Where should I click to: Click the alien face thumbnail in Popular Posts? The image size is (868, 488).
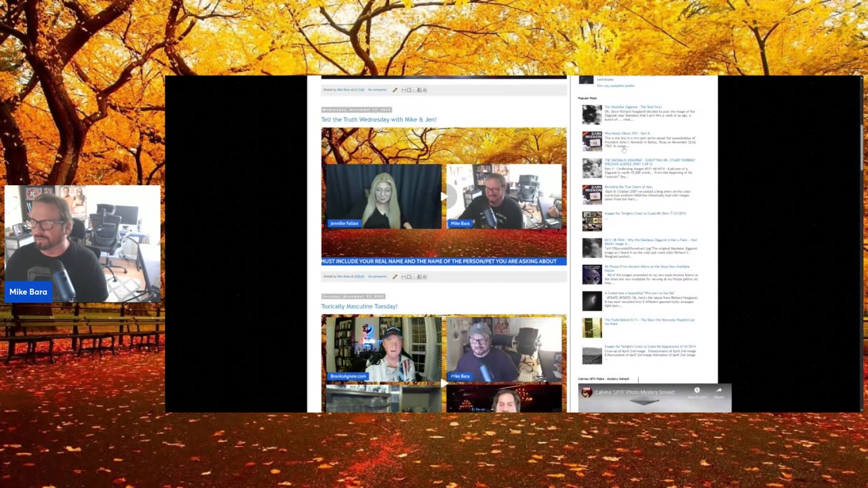coord(592,274)
